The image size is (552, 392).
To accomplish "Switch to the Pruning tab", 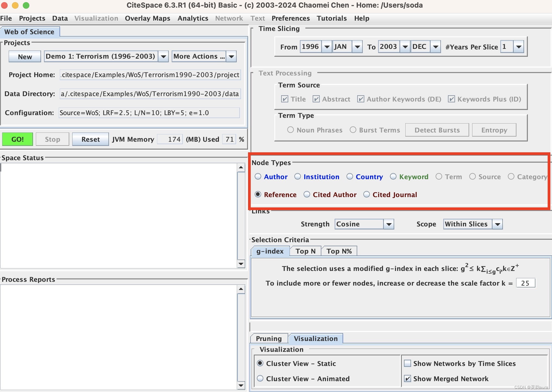I will pos(269,339).
